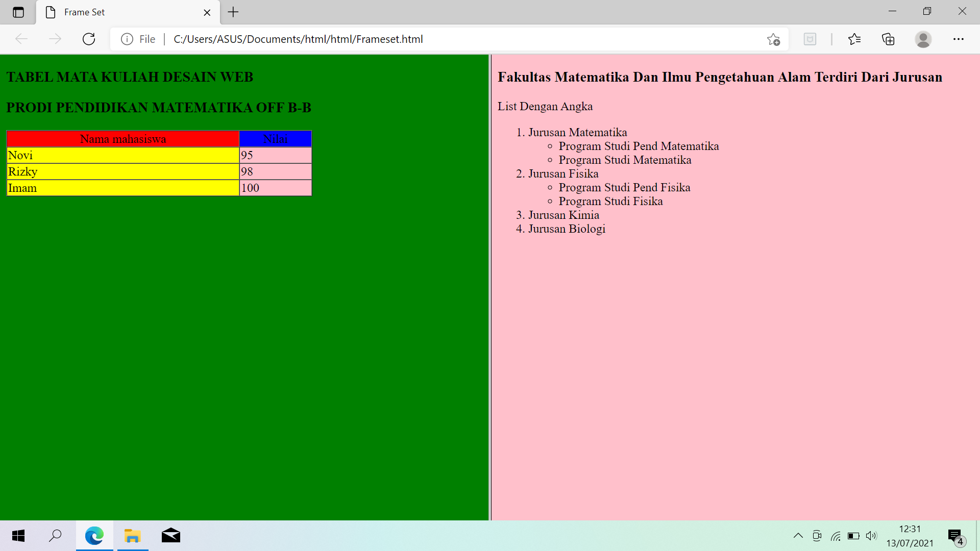Open the Favorites list icon

pyautogui.click(x=854, y=39)
